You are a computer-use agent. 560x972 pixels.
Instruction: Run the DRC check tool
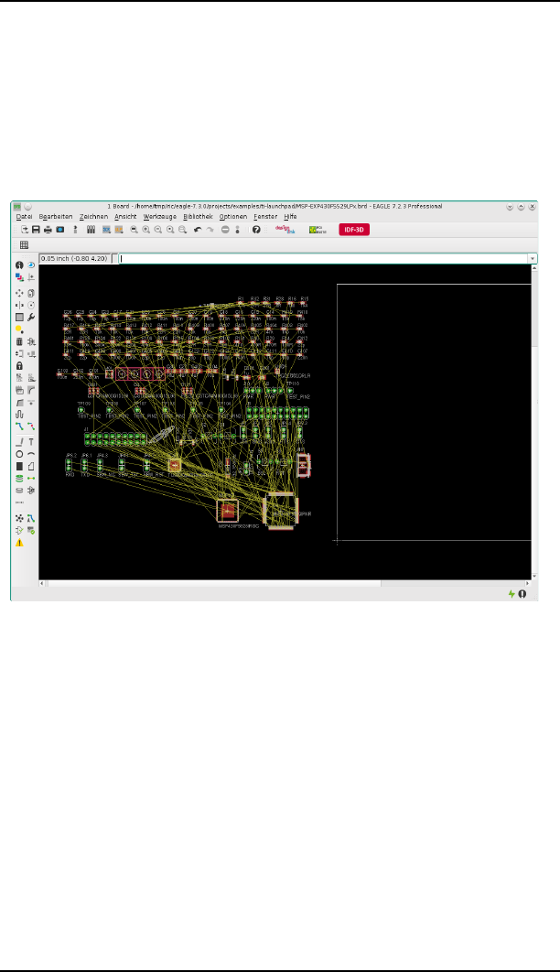tap(31, 530)
